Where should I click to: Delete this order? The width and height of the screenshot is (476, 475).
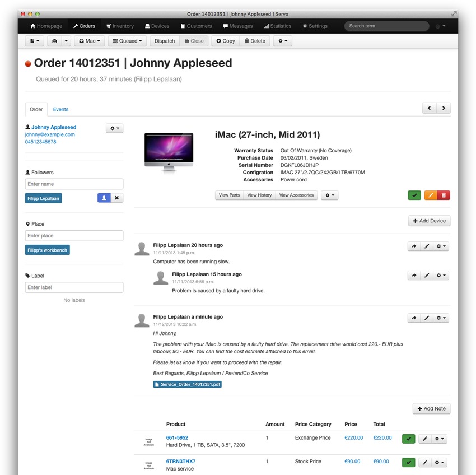255,41
